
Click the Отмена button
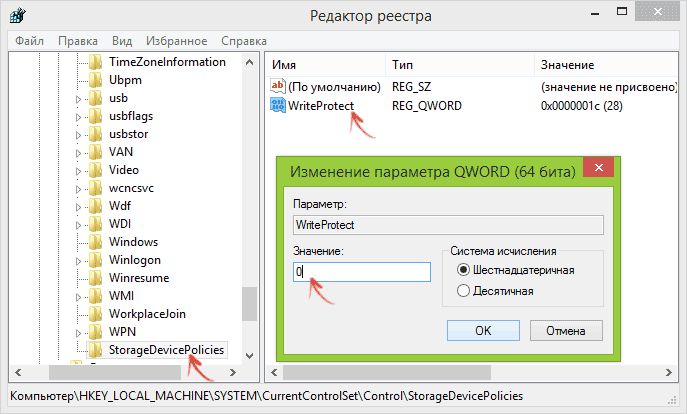pyautogui.click(x=566, y=330)
